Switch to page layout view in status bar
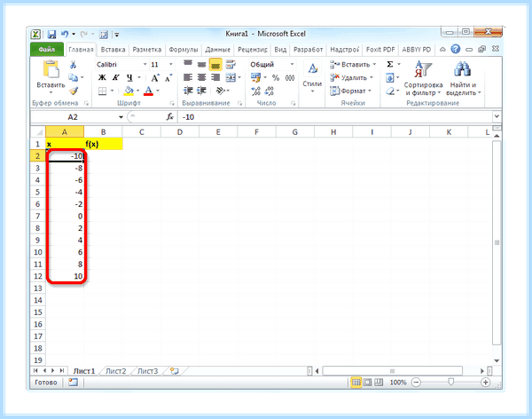 click(x=367, y=383)
